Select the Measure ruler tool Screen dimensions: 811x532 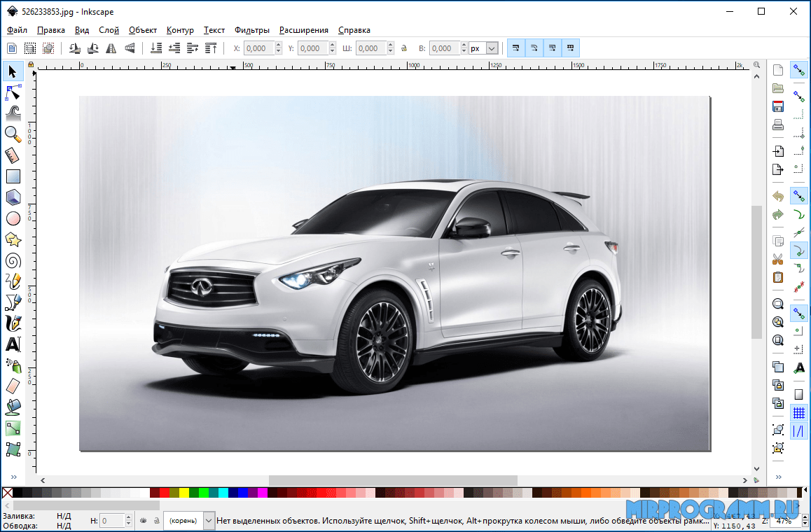point(13,155)
